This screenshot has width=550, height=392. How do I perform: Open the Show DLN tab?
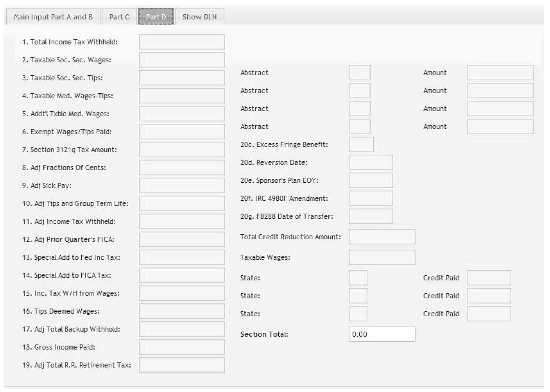click(199, 17)
